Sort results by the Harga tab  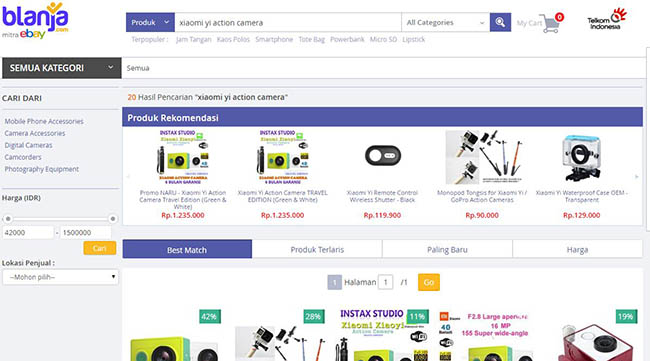click(x=577, y=250)
